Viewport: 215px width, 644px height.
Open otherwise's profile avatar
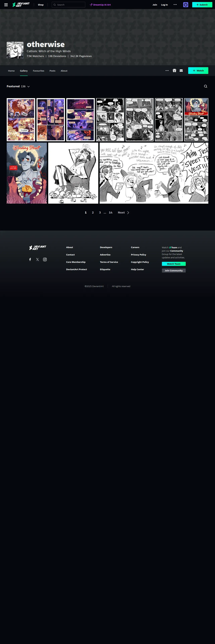coord(15,50)
